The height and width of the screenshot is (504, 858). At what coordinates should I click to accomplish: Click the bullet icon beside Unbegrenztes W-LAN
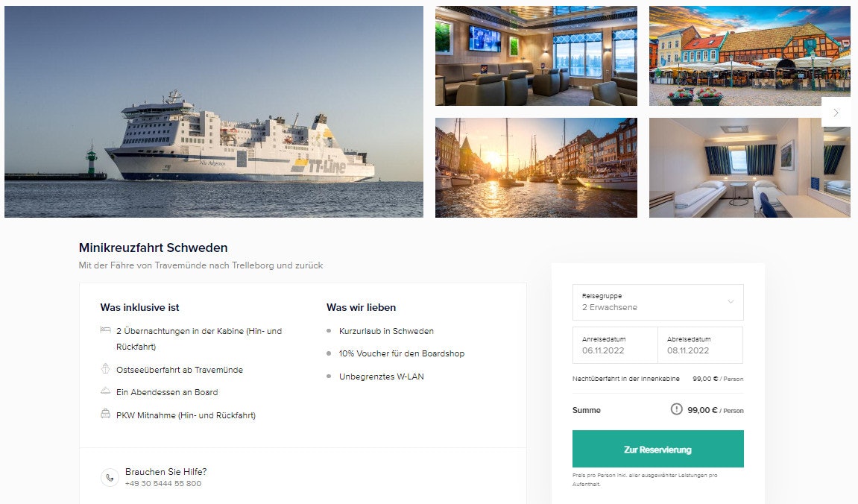coord(328,376)
